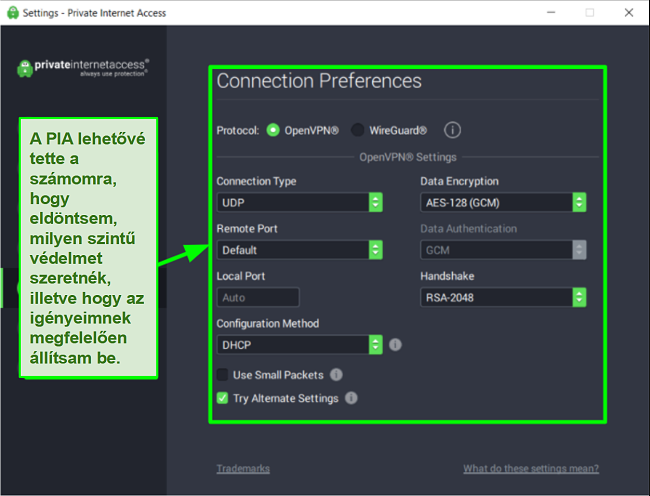Screen dimensions: 650x496
Task: Minimize the Settings window
Action: point(551,12)
